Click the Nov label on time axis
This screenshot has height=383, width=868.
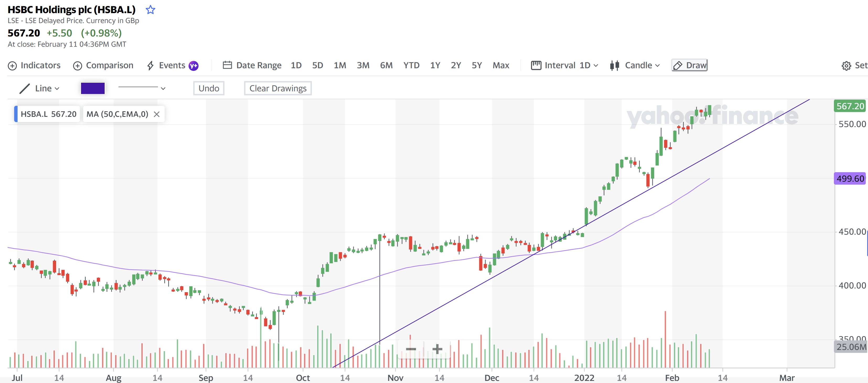(395, 377)
